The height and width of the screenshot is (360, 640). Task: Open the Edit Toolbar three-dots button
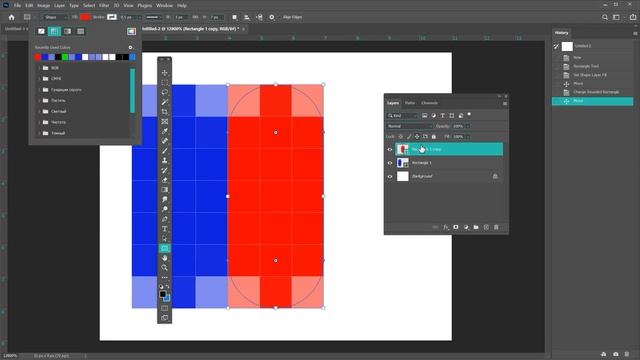tap(164, 278)
